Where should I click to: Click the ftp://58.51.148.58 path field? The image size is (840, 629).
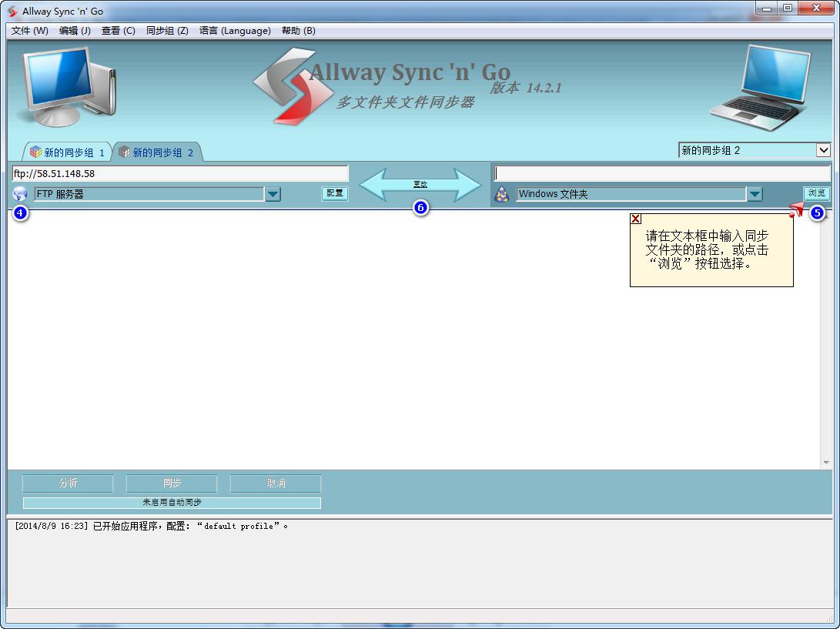click(180, 173)
